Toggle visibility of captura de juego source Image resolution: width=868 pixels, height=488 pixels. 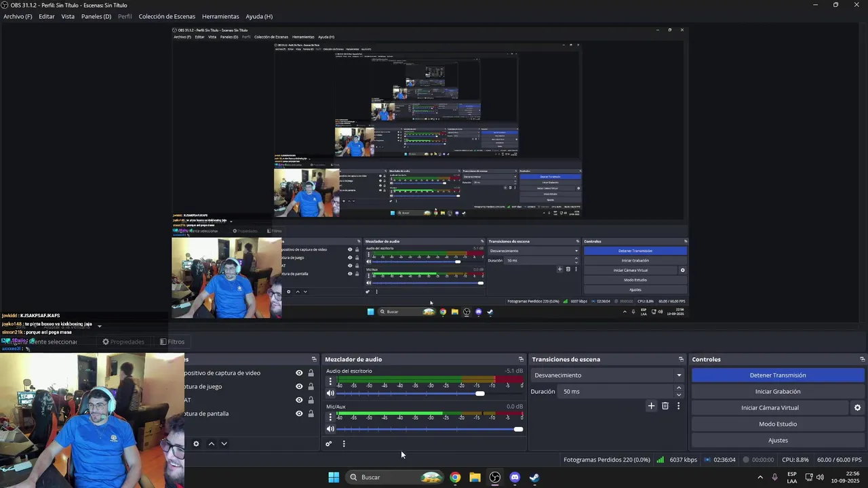[299, 386]
